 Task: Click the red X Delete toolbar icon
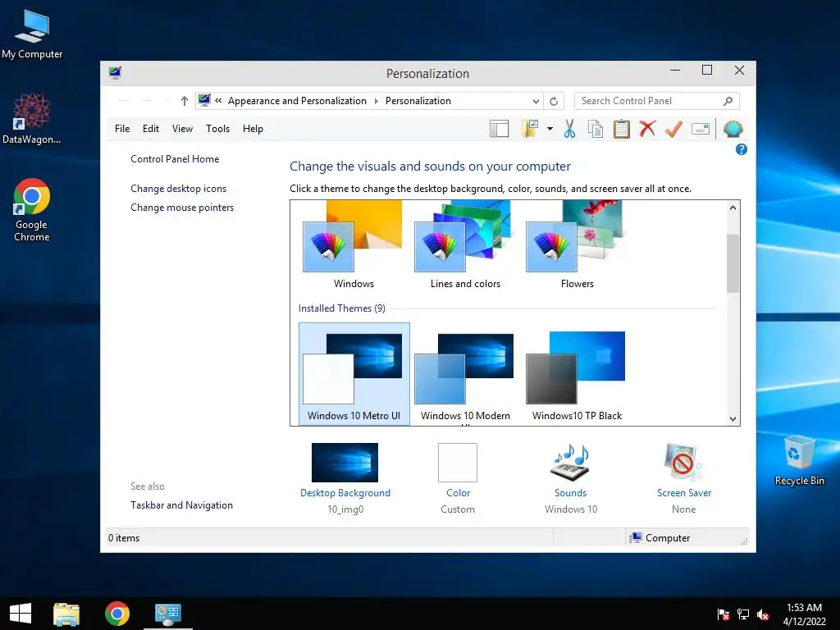(647, 129)
